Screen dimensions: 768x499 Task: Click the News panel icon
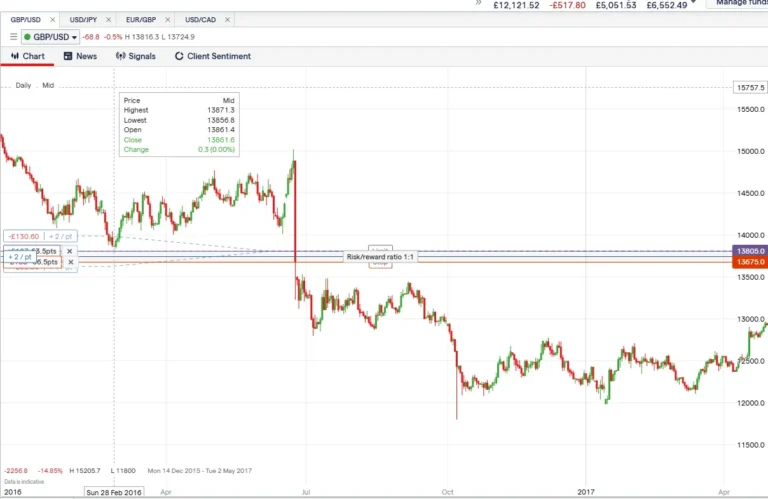(x=68, y=56)
